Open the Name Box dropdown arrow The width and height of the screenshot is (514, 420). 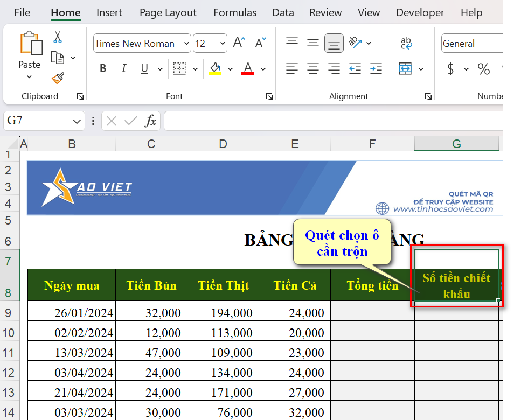pos(76,121)
